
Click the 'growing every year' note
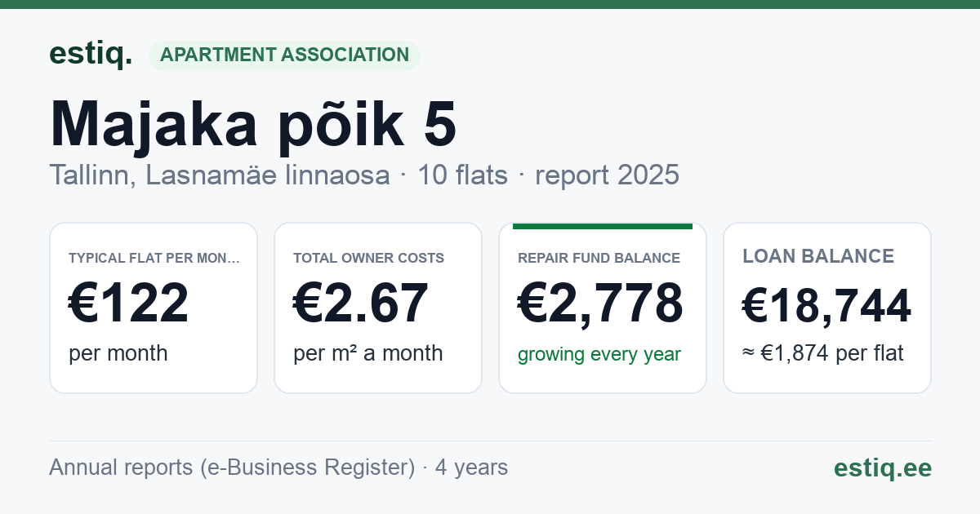[599, 354]
